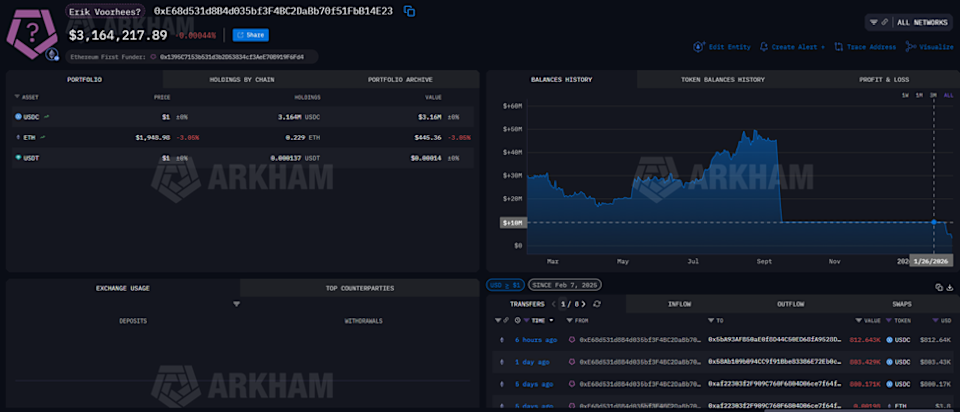Click the Create Alert + link
The image size is (960, 412).
(x=798, y=47)
